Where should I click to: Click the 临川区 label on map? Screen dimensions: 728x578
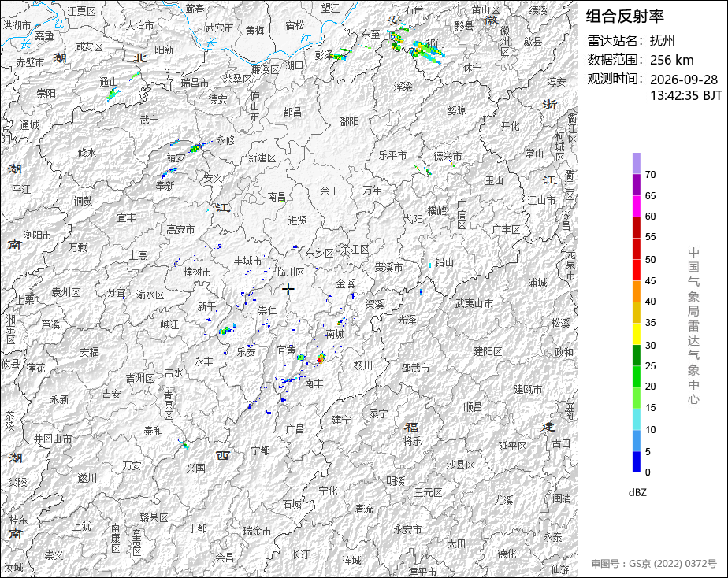pyautogui.click(x=290, y=272)
